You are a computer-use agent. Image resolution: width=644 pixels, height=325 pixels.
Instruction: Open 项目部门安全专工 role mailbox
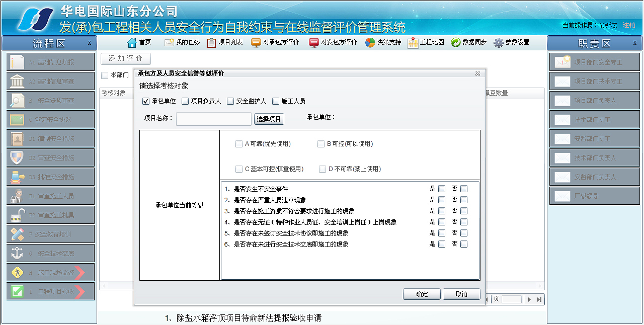click(x=595, y=62)
